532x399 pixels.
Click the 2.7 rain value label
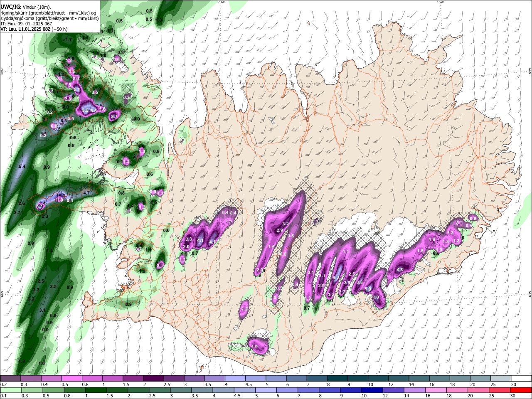coord(17,212)
